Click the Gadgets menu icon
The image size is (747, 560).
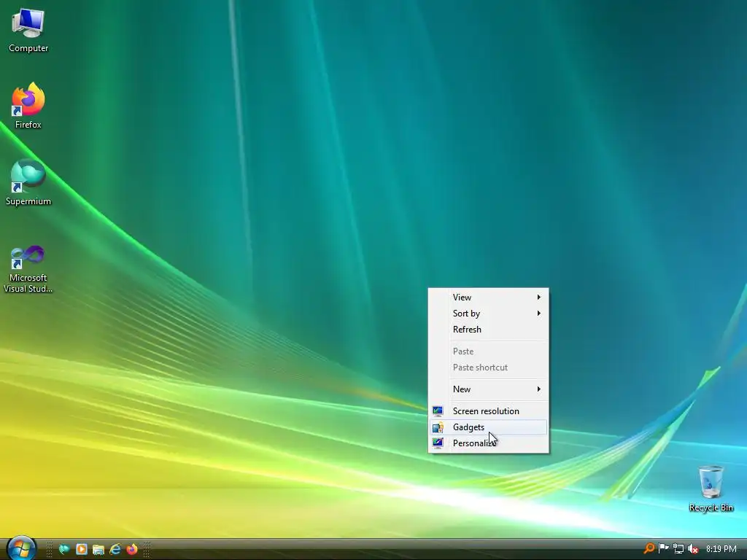pyautogui.click(x=438, y=427)
